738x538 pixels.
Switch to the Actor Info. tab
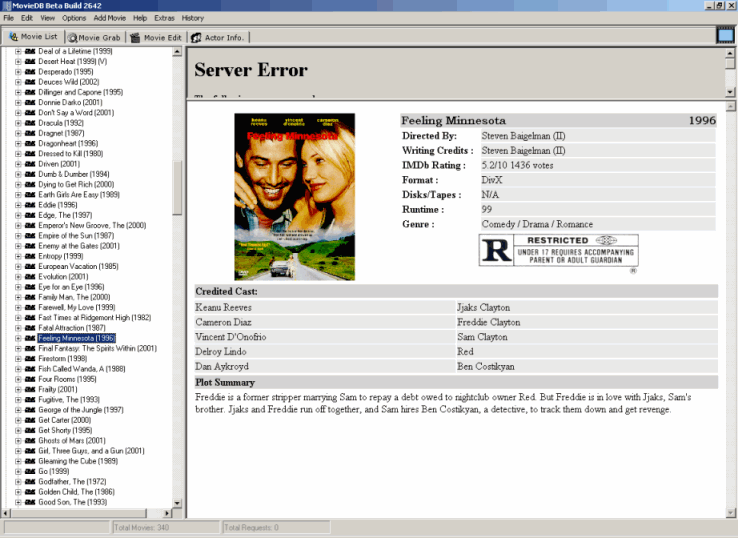click(x=218, y=38)
